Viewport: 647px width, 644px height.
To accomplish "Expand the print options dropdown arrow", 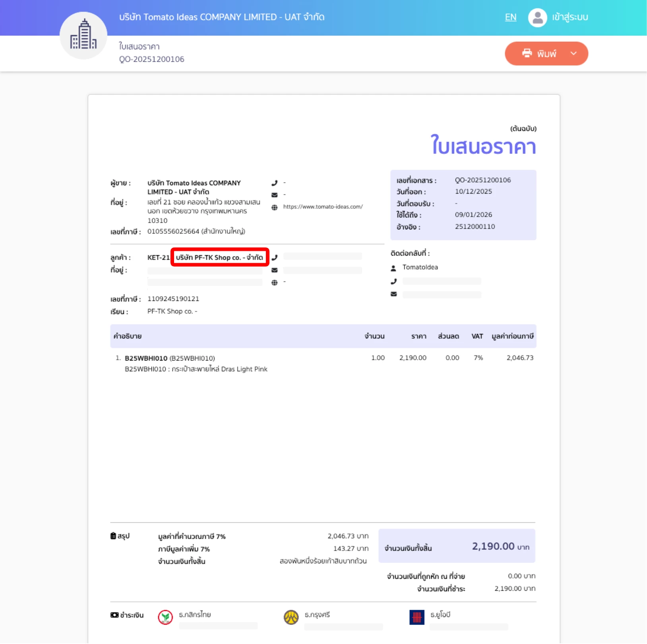I will click(x=573, y=53).
